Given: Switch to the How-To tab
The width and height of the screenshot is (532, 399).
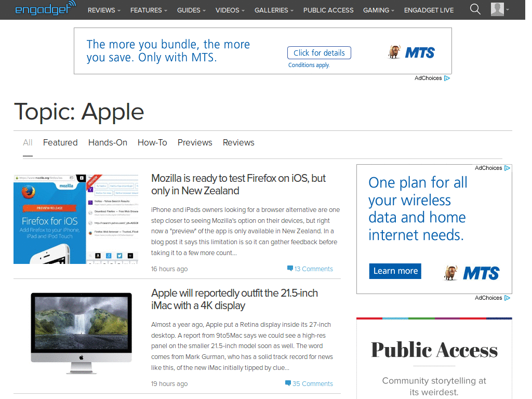Looking at the screenshot, I should pos(152,142).
